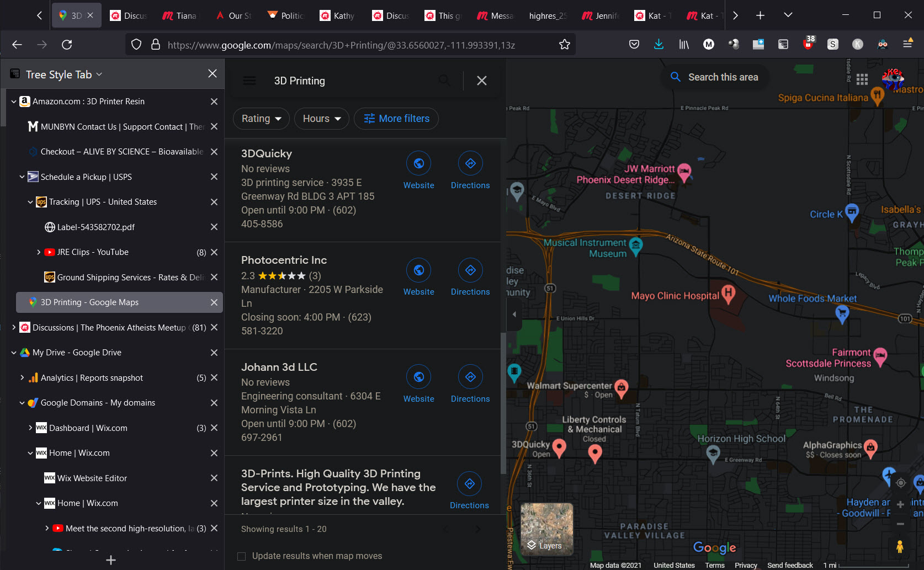Viewport: 924px width, 570px height.
Task: Open Johann 3d LLC website icon
Action: pyautogui.click(x=418, y=377)
